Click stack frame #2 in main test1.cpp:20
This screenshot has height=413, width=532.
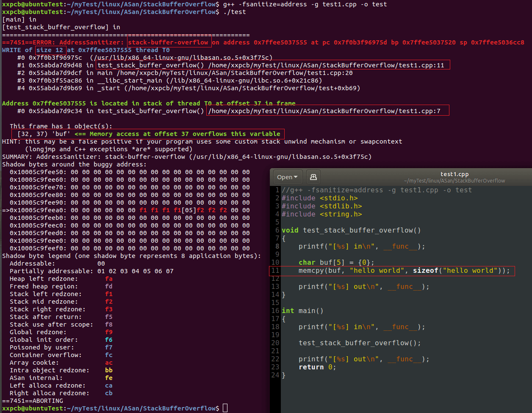click(185, 73)
